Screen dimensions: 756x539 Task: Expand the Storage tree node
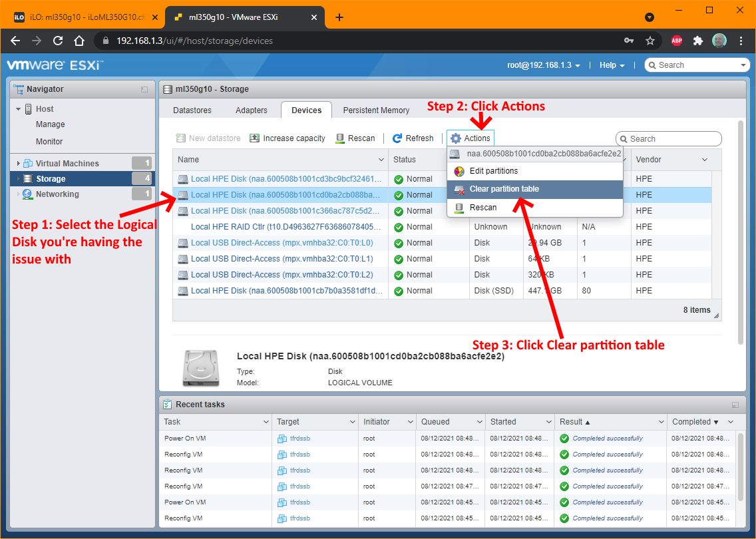pyautogui.click(x=19, y=179)
